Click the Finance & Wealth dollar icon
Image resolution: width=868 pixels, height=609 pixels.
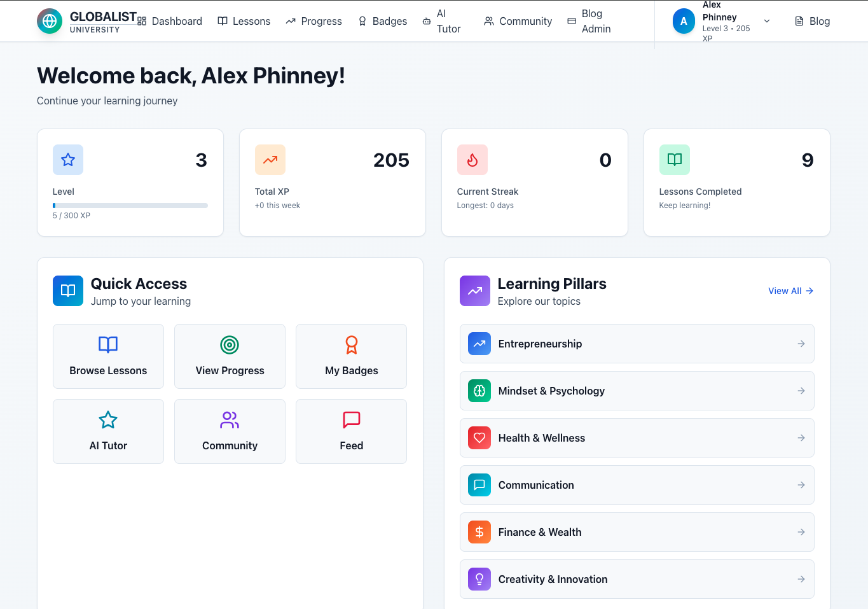pyautogui.click(x=479, y=532)
